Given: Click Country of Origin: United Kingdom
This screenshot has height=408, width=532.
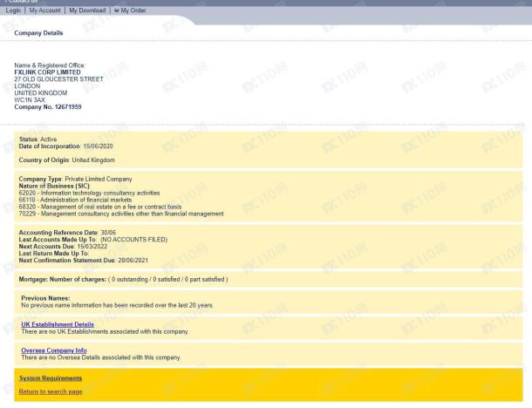Looking at the screenshot, I should click(x=67, y=160).
